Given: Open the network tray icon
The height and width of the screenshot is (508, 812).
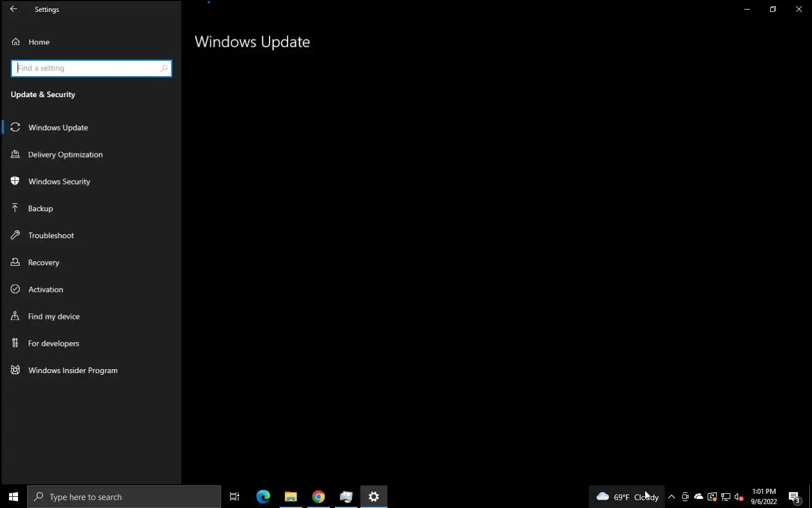Looking at the screenshot, I should pos(726,497).
